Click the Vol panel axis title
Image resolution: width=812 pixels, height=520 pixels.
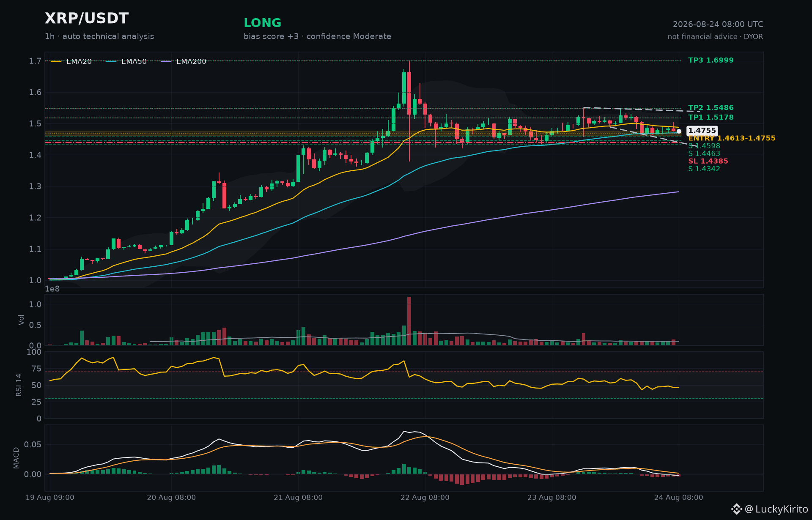coord(21,320)
